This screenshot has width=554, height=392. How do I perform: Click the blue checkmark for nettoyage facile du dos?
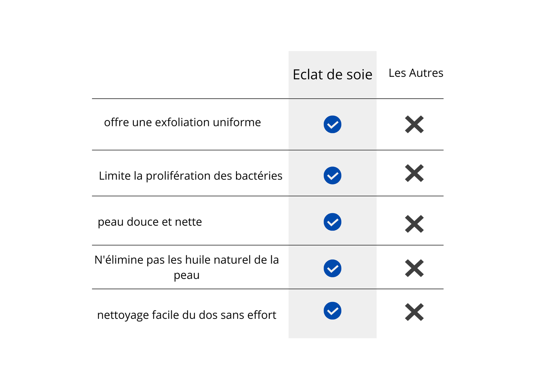pyautogui.click(x=332, y=311)
